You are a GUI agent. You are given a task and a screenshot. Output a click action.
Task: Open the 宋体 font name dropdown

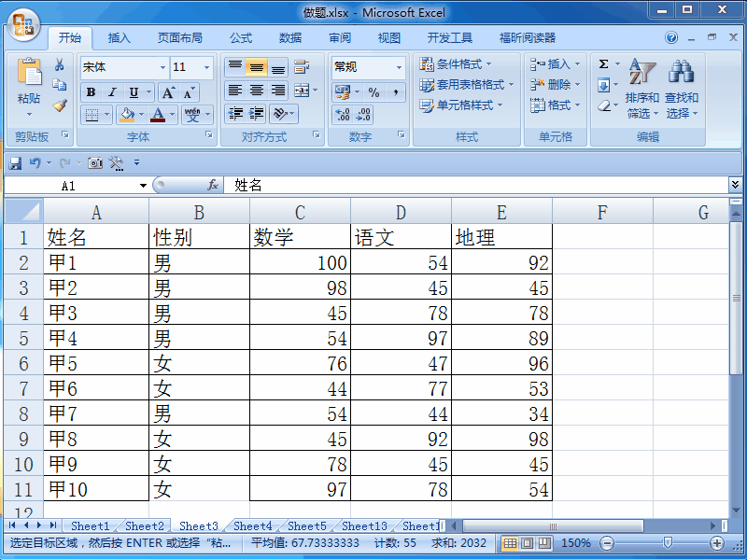pyautogui.click(x=162, y=67)
